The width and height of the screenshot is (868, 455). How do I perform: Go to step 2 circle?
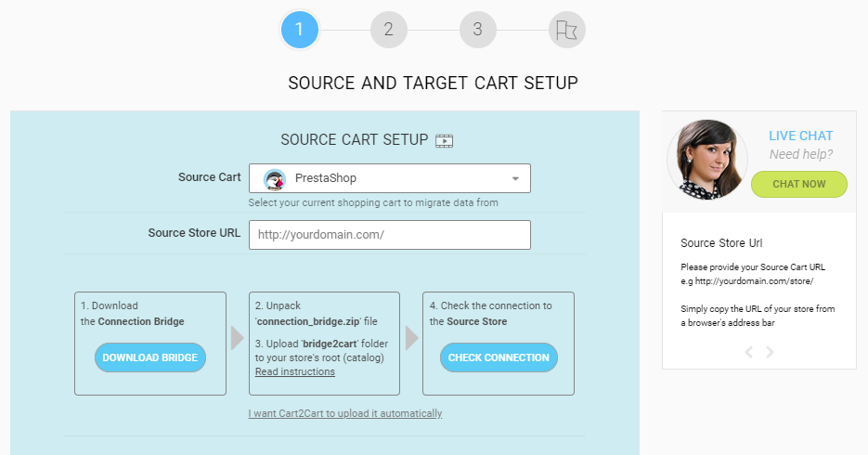point(389,30)
